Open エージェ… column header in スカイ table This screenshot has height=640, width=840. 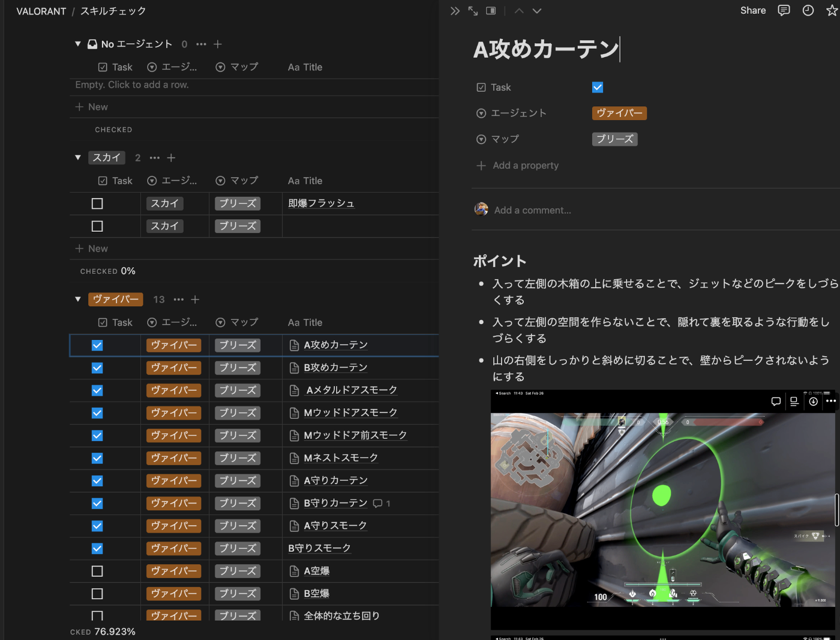(172, 181)
